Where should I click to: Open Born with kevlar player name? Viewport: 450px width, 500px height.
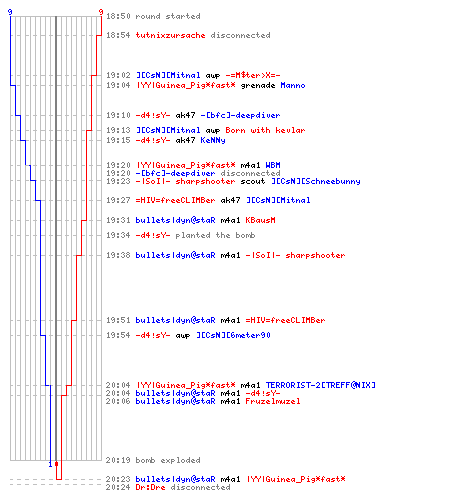pos(265,130)
